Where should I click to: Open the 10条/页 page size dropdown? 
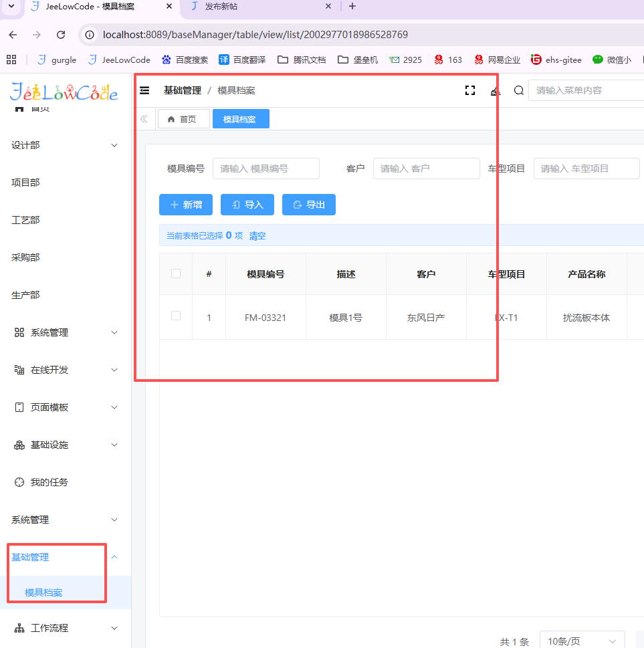581,641
